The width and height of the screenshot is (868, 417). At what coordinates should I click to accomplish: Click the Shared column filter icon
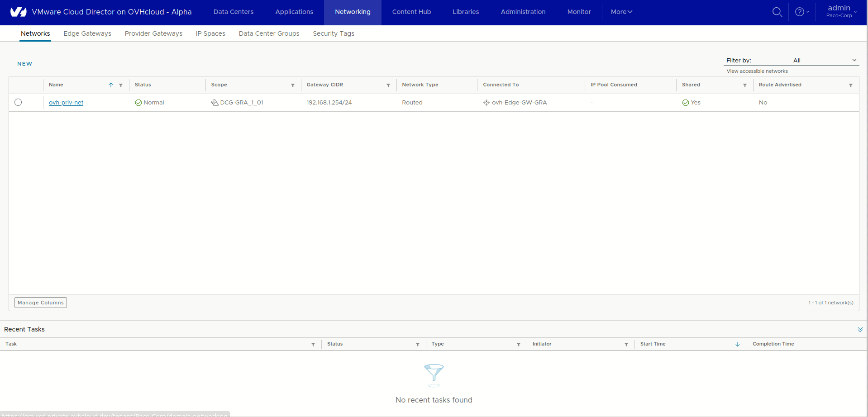click(x=745, y=85)
